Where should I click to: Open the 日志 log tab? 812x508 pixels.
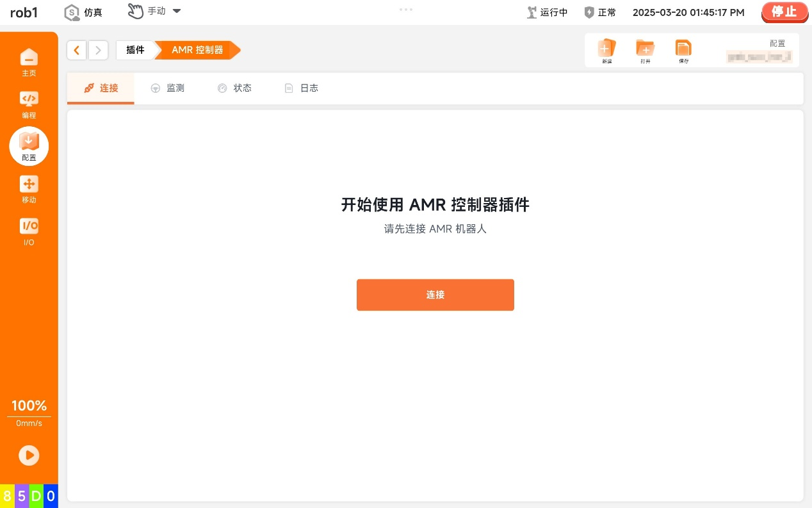(302, 88)
